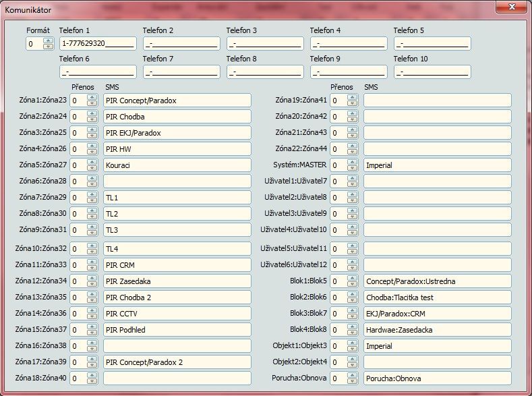This screenshot has height=396, width=532.
Task: Click Přenos stepper beside Systém:MASTER
Action: [352, 165]
